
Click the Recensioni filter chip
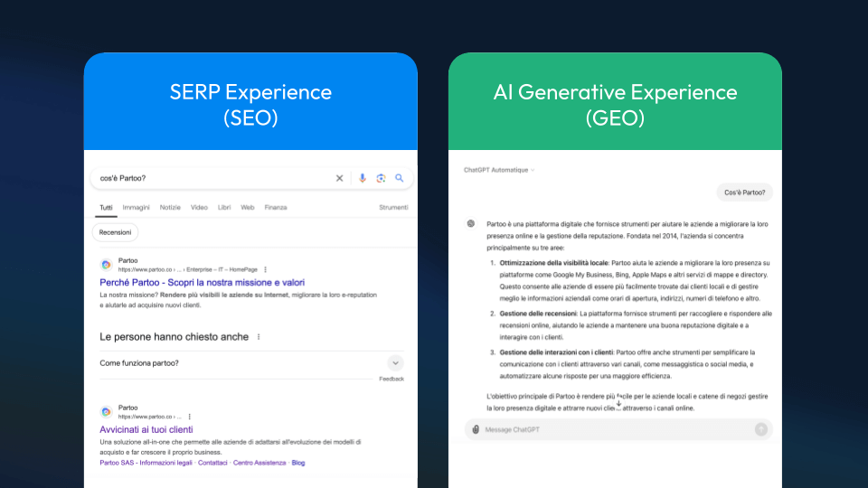tap(115, 232)
